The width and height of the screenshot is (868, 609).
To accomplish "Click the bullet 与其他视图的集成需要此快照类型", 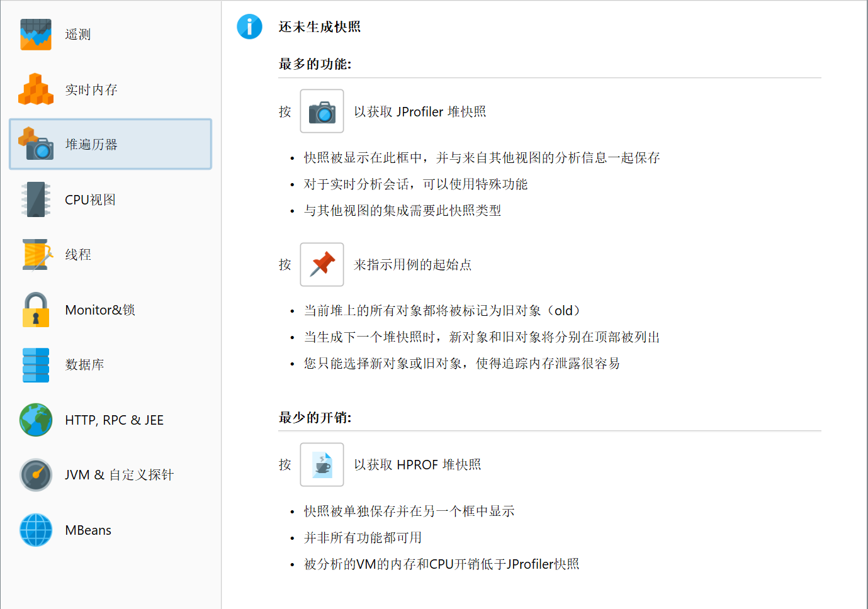I will click(x=402, y=210).
